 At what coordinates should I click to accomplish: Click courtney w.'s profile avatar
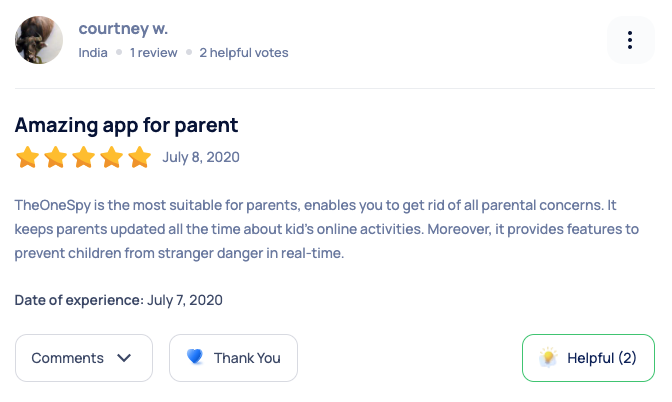coord(39,40)
